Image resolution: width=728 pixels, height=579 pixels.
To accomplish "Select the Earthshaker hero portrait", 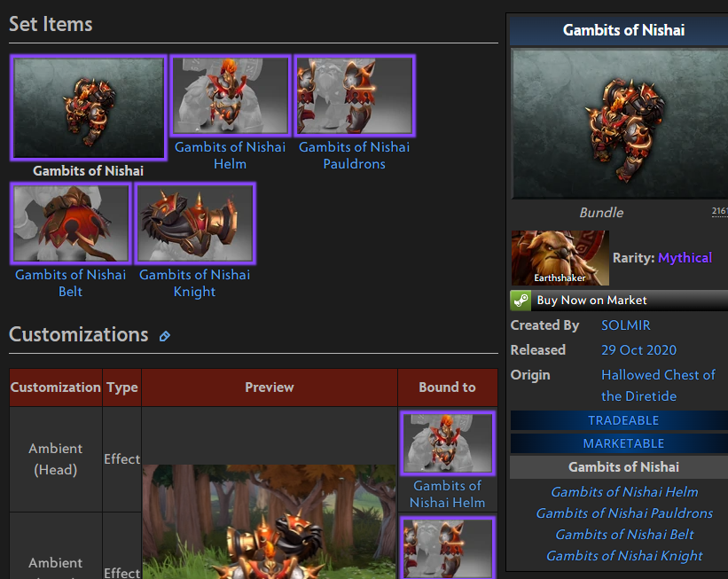I will click(560, 257).
